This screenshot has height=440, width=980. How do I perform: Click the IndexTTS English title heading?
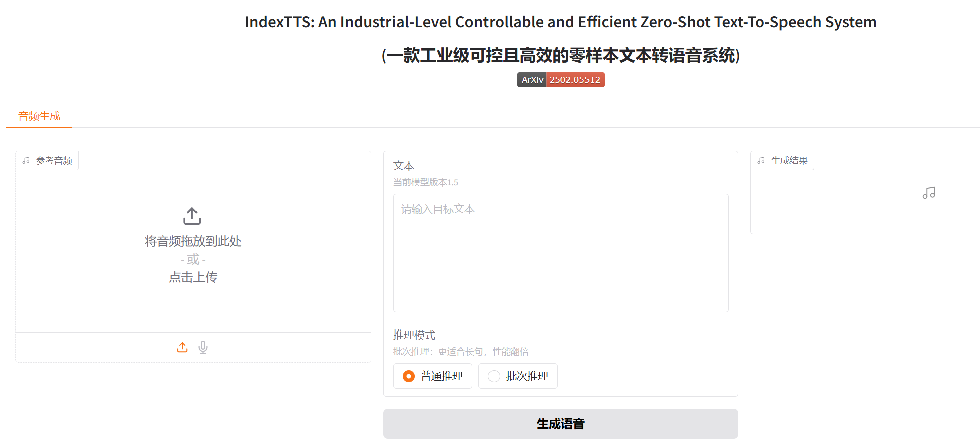tap(560, 22)
